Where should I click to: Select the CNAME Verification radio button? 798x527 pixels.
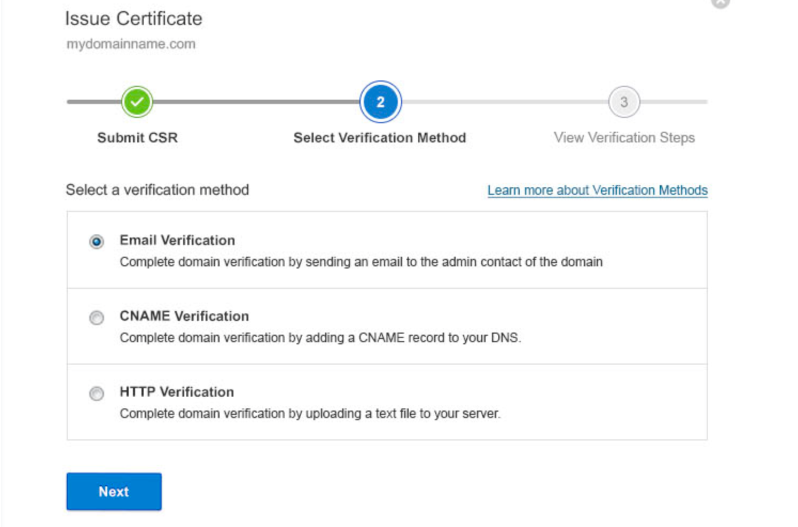tap(96, 317)
